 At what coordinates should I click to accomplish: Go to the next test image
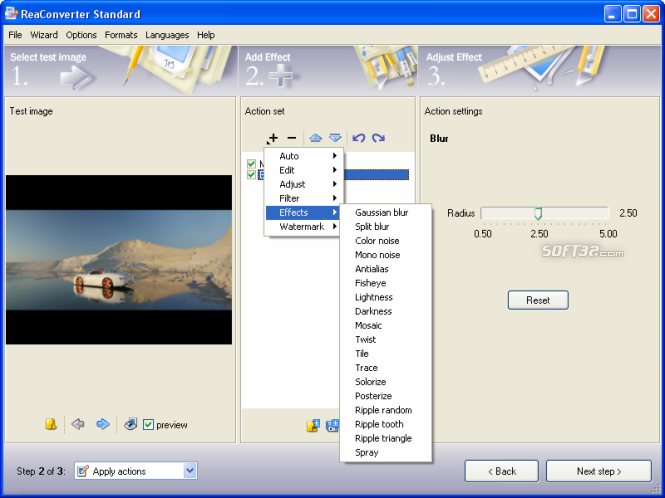pos(103,424)
